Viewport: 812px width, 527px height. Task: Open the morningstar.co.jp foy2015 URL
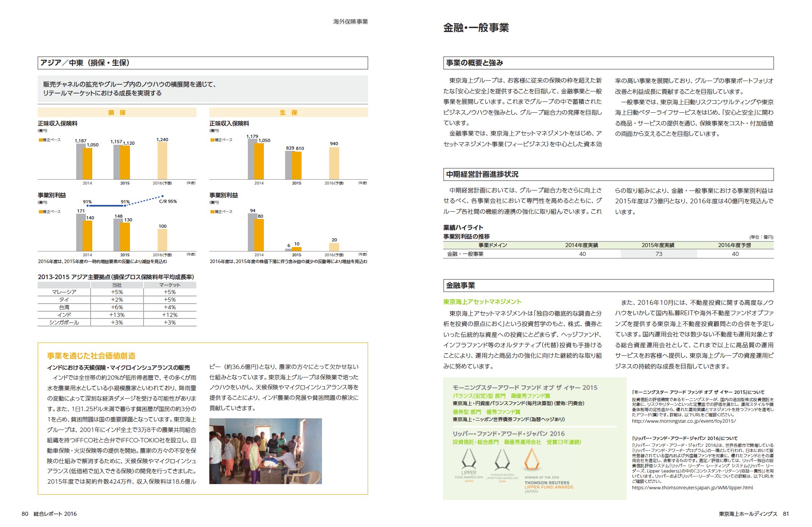[x=684, y=421]
